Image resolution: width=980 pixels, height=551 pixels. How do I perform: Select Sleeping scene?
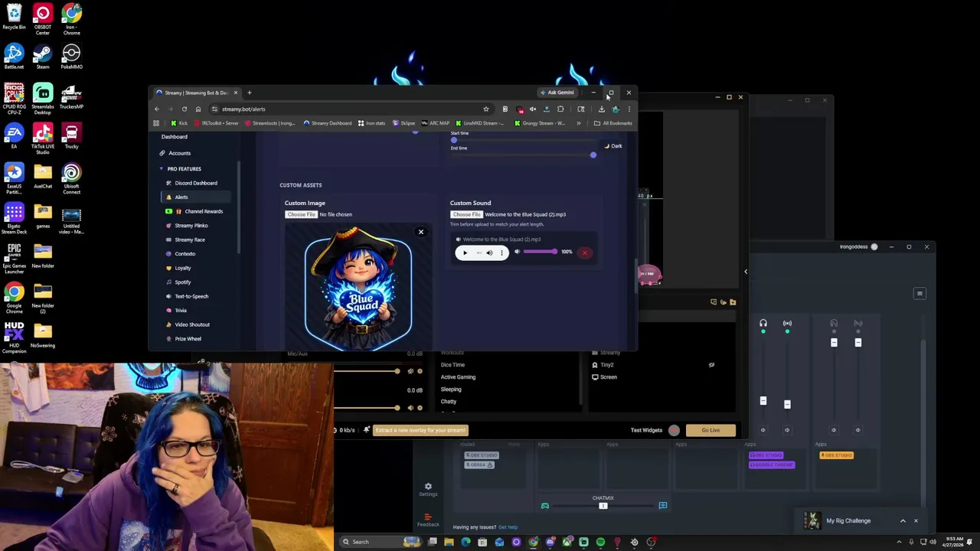451,389
